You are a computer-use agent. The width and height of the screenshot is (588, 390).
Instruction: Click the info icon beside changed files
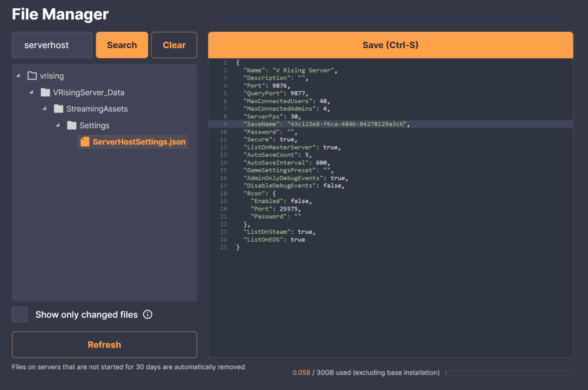point(148,314)
